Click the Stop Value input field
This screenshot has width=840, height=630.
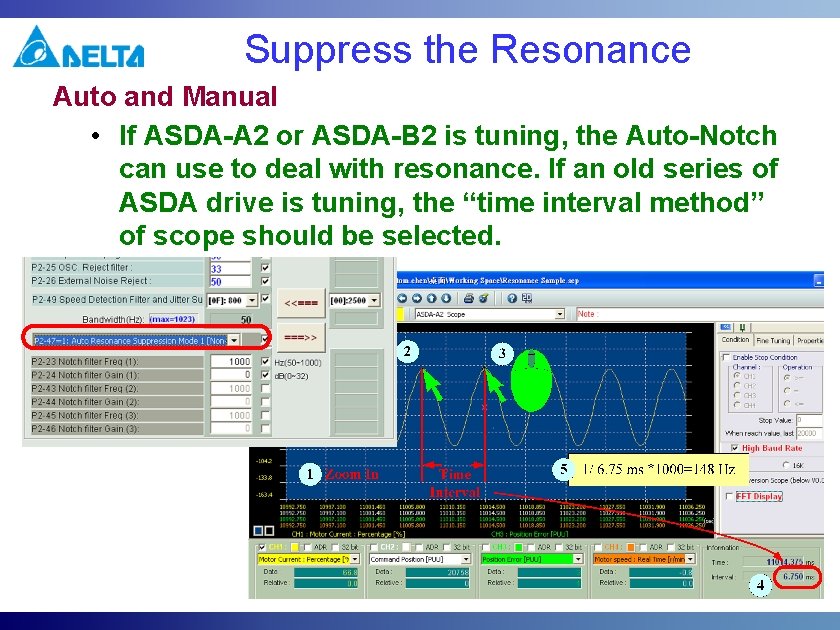coord(809,420)
